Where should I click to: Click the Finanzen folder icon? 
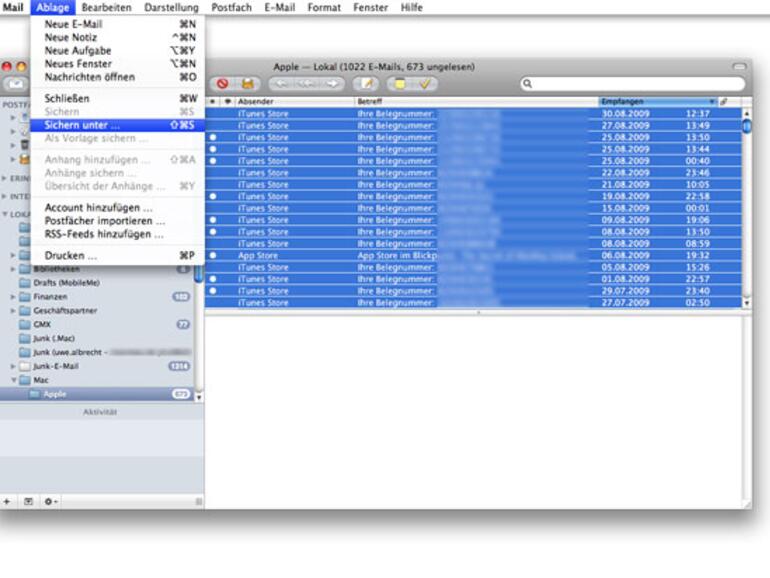25,297
